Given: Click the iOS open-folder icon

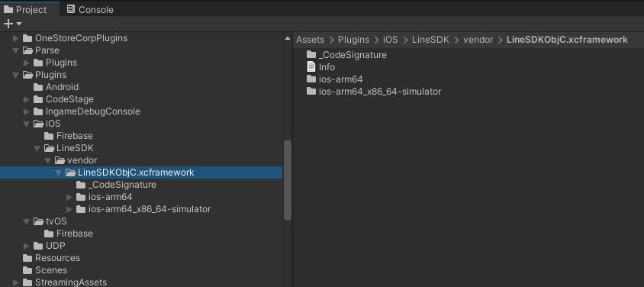Looking at the screenshot, I should point(38,124).
